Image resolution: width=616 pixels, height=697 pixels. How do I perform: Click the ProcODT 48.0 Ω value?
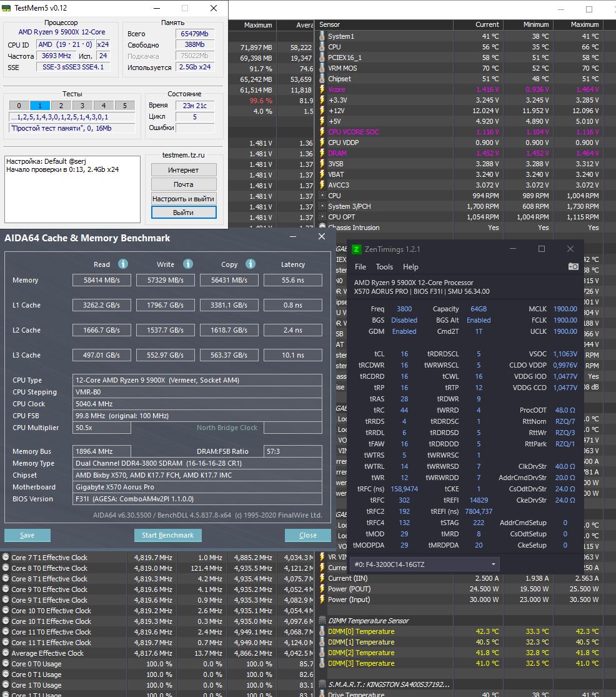click(x=565, y=410)
